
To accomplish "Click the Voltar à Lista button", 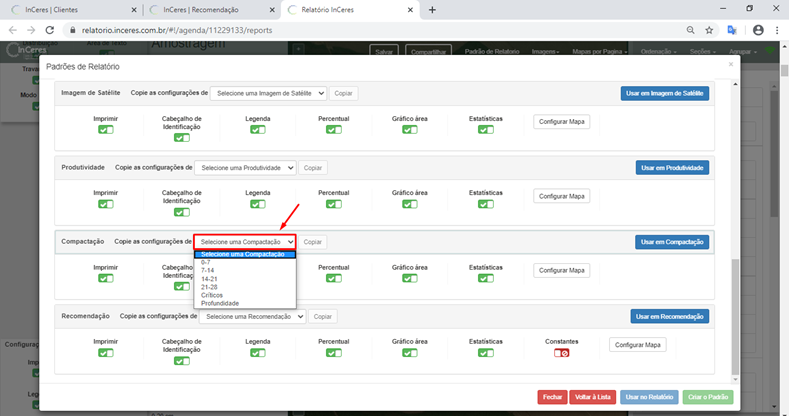I will [593, 397].
